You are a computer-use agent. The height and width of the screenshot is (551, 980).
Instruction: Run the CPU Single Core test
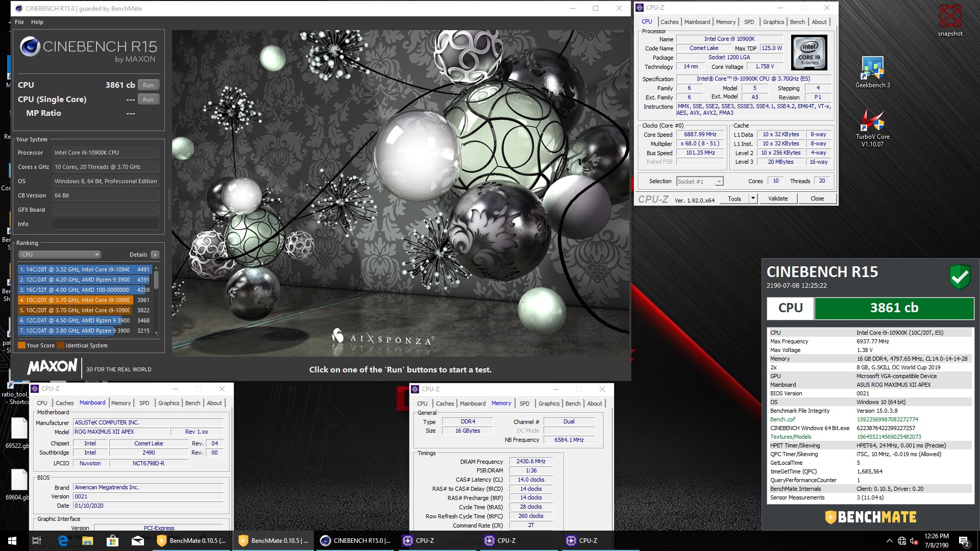point(148,99)
